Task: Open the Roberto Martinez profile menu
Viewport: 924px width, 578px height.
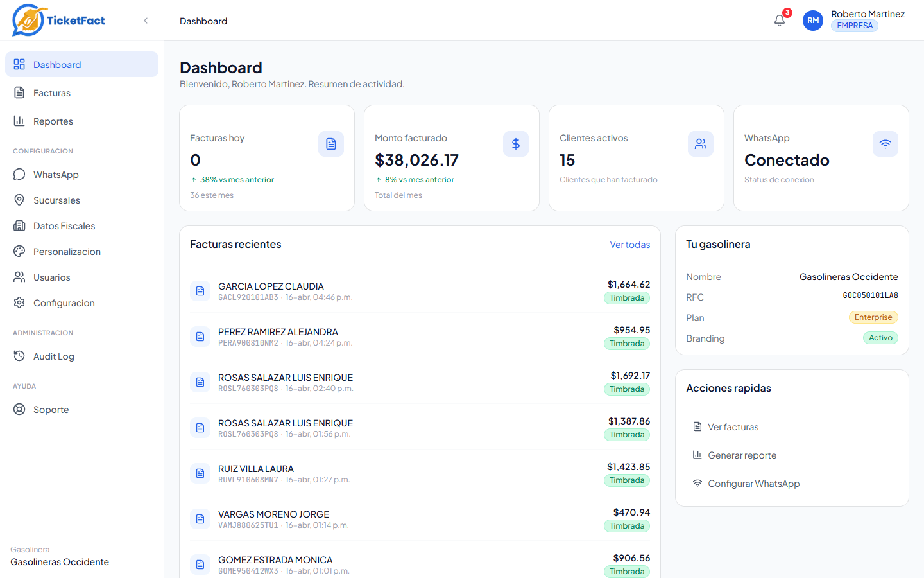Action: (x=868, y=14)
